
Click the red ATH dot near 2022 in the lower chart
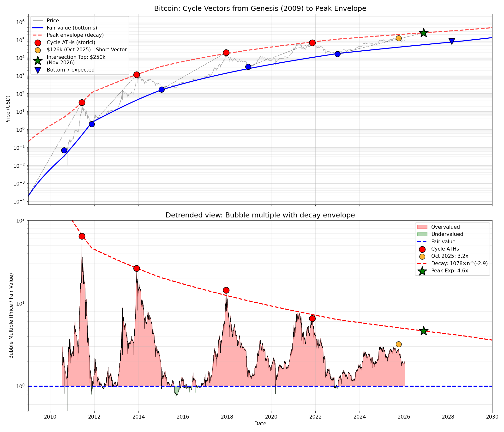312,318
